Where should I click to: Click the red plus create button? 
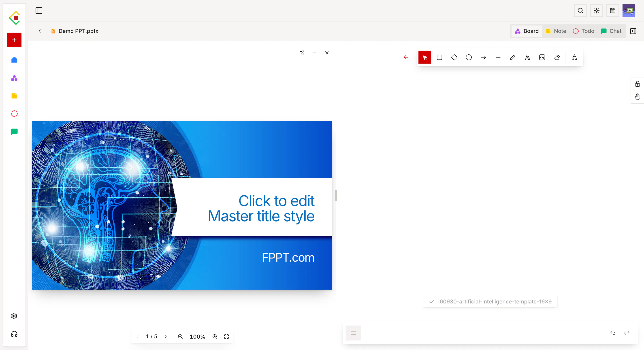tap(14, 40)
